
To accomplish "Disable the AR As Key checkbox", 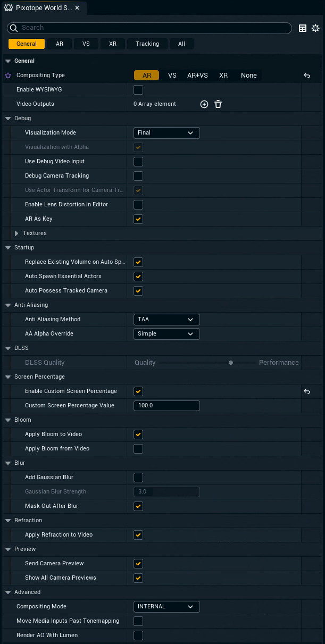I will (x=138, y=219).
